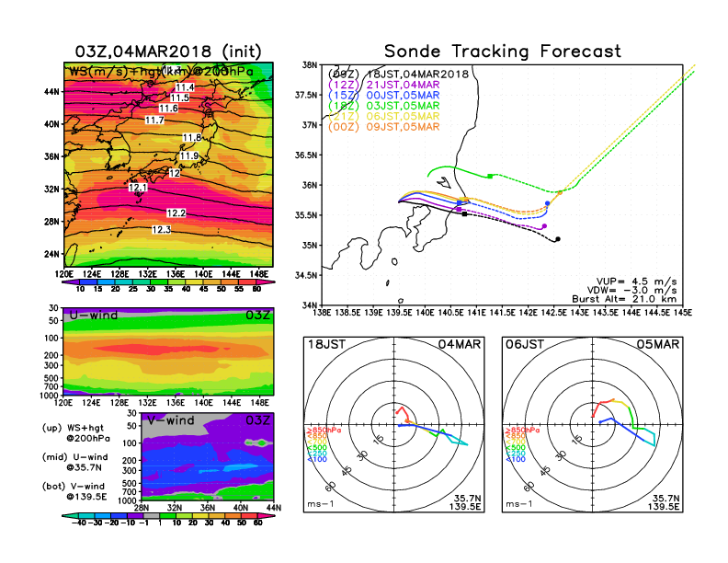Click the orange circle landing marker
Image resolution: width=728 pixels, height=563 pixels.
(x=560, y=192)
